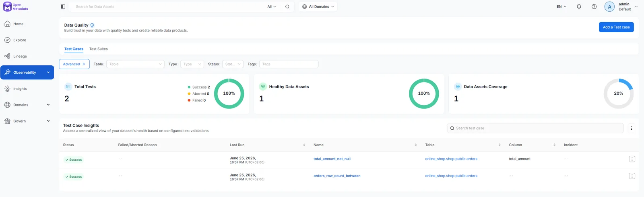Click the Observability icon in sidebar
Screen dimensions: 644x197
(x=7, y=72)
